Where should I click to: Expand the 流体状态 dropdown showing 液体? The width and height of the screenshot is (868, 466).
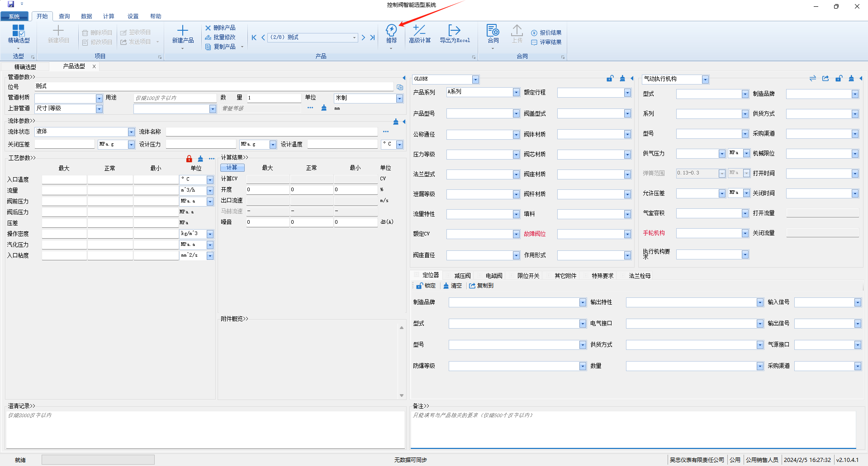tap(131, 132)
